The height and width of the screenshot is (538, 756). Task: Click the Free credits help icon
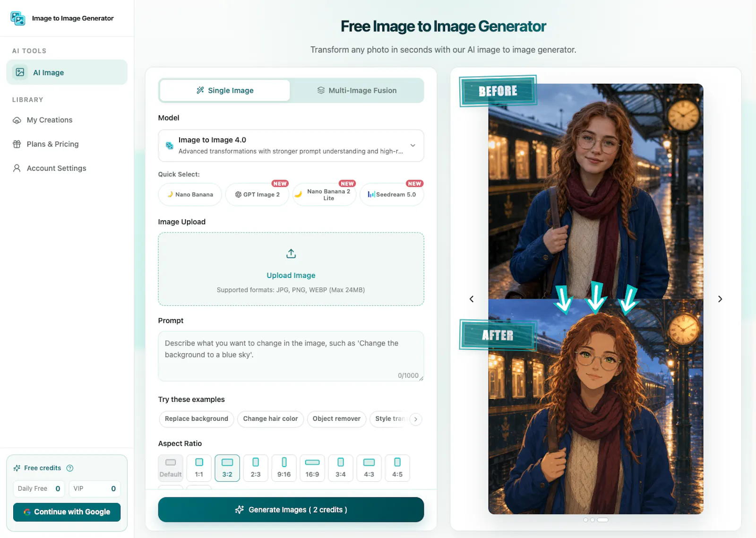coord(70,468)
